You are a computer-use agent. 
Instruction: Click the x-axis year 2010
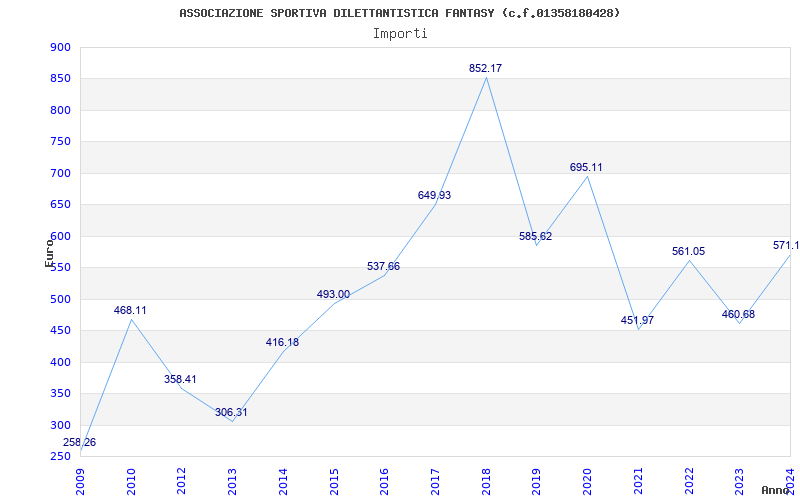pyautogui.click(x=131, y=482)
